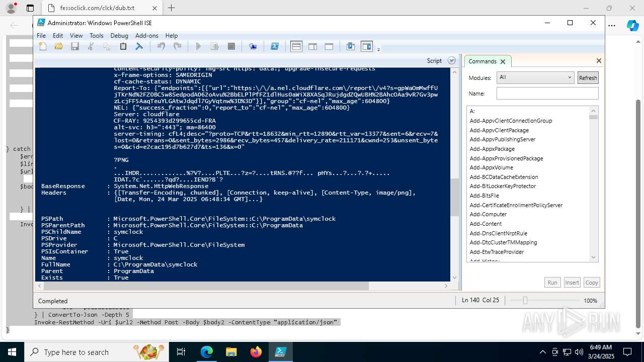
Task: Show script pane on the right layout
Action: tap(312, 46)
